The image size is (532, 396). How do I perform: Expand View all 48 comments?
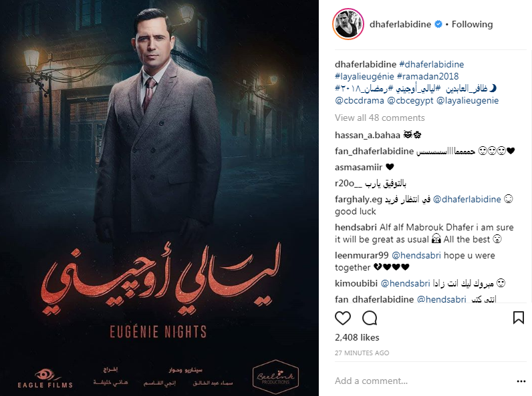(380, 118)
